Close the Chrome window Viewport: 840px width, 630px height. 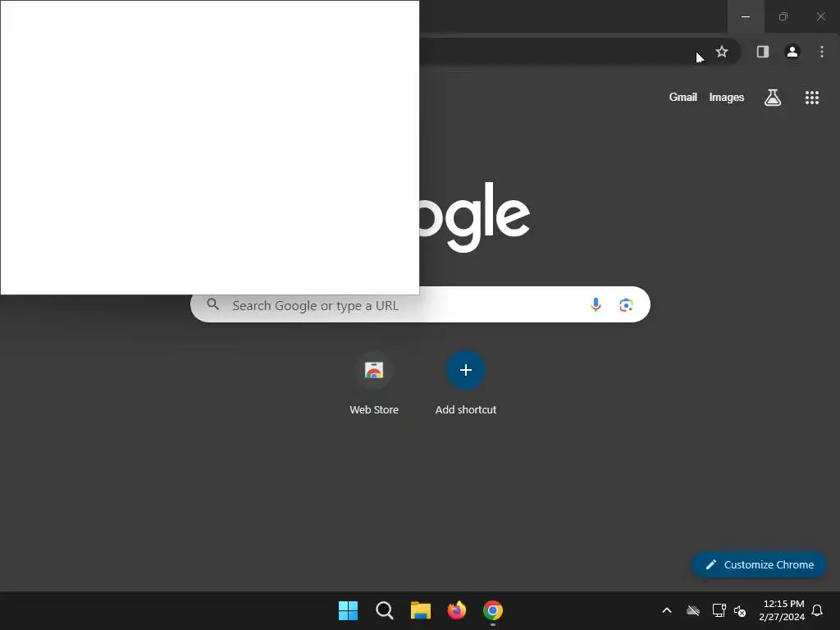click(820, 16)
